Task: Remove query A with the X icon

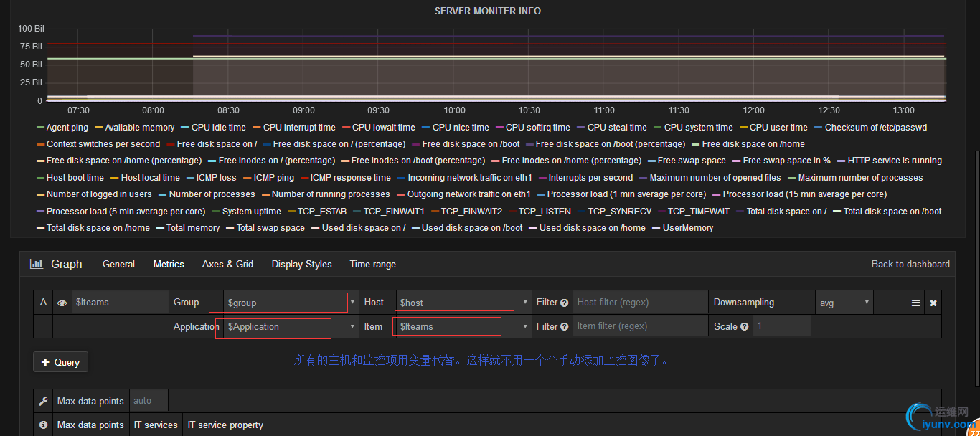Action: [933, 303]
